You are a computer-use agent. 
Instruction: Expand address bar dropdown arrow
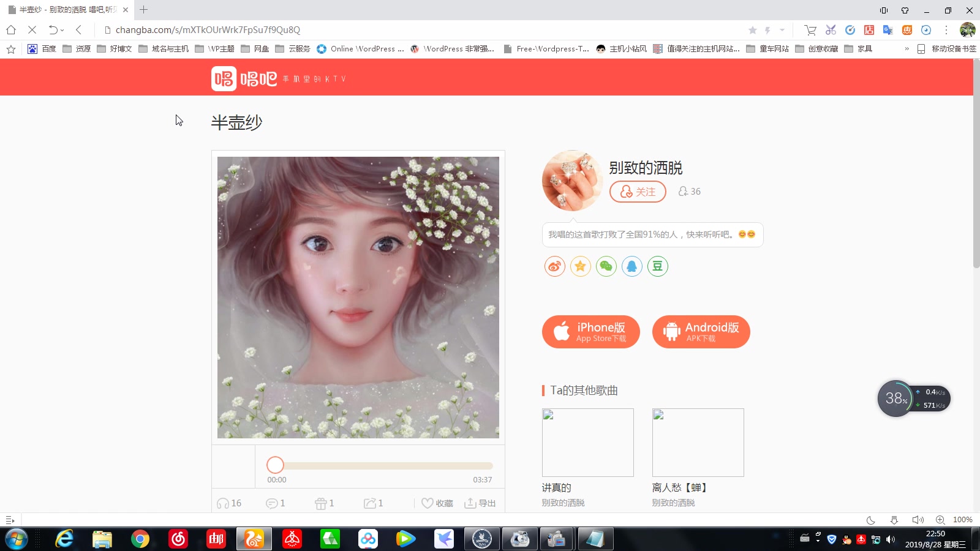782,30
